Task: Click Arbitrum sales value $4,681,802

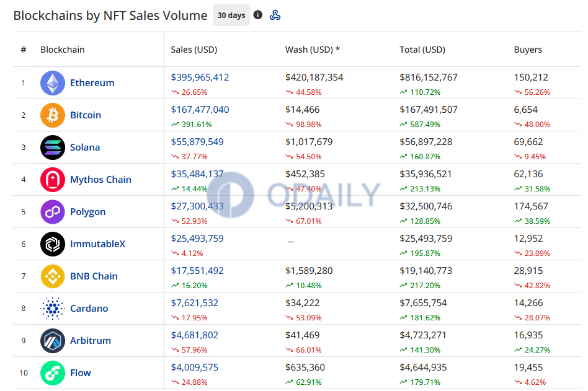Action: coord(195,335)
